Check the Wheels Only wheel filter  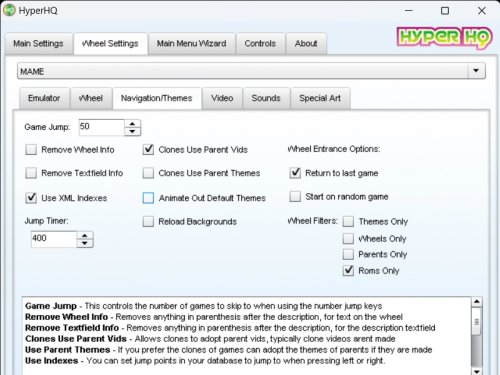(348, 239)
